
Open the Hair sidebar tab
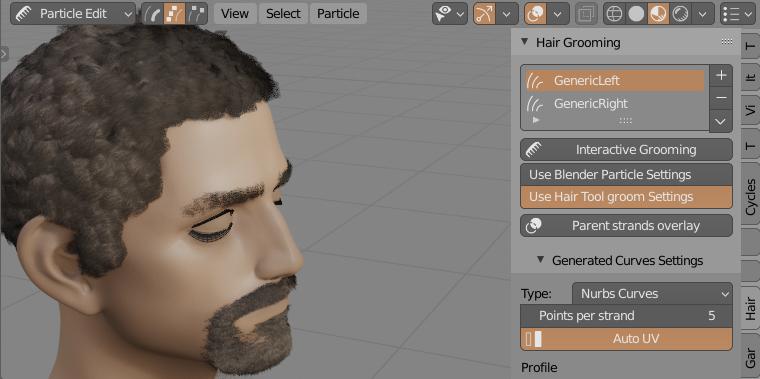[750, 309]
